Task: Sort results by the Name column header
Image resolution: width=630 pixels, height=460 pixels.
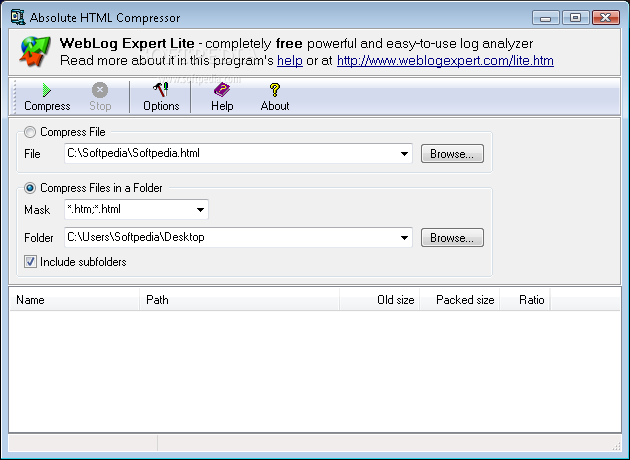Action: click(x=74, y=300)
